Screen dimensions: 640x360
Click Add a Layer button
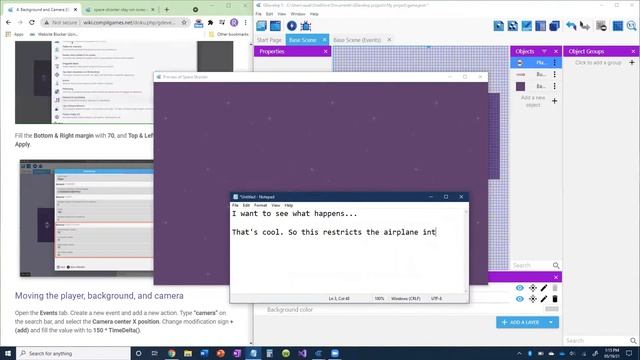tap(520, 322)
